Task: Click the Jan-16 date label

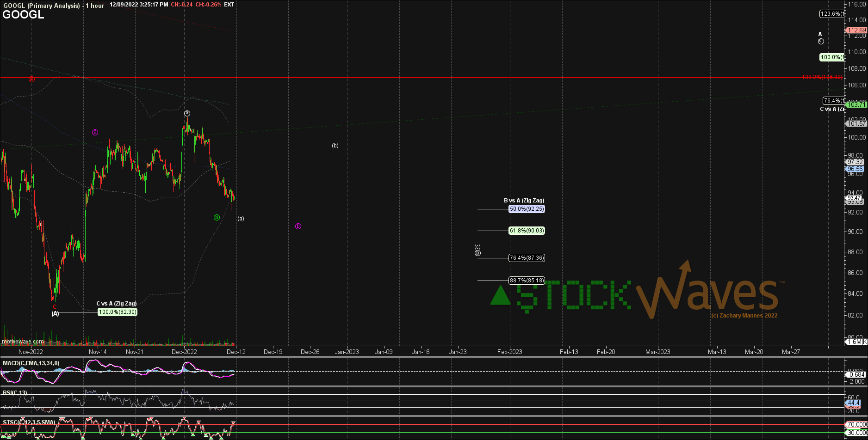Action: [x=421, y=352]
